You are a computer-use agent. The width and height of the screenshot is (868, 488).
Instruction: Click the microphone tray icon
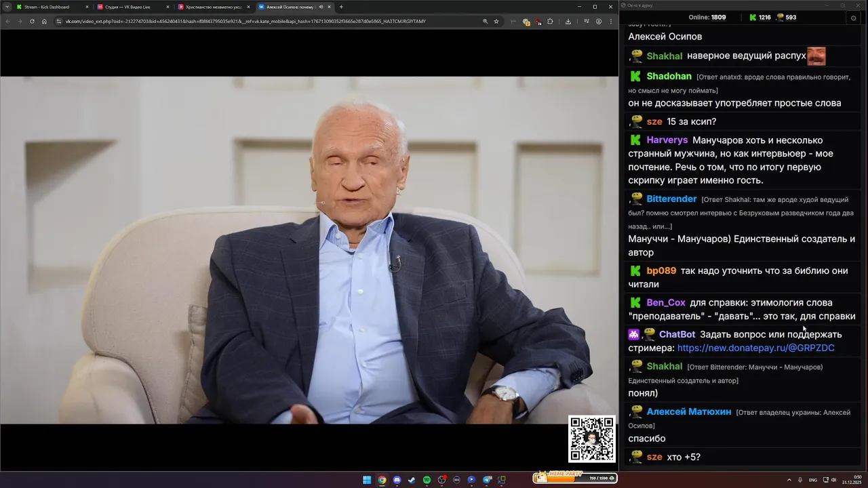tap(800, 480)
